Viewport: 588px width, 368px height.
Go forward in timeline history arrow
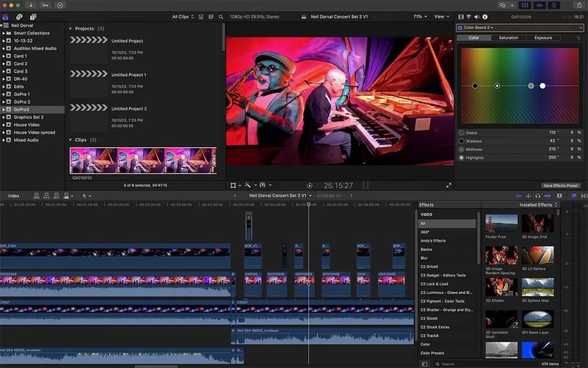pos(351,196)
